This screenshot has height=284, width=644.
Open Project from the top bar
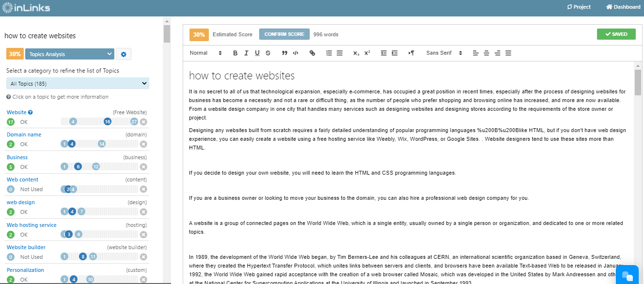tap(579, 7)
